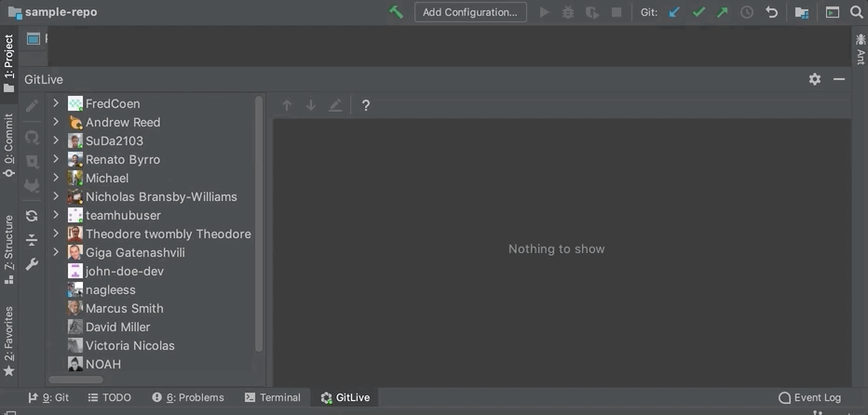868x415 pixels.
Task: Click the wrench settings icon
Action: coord(32,264)
